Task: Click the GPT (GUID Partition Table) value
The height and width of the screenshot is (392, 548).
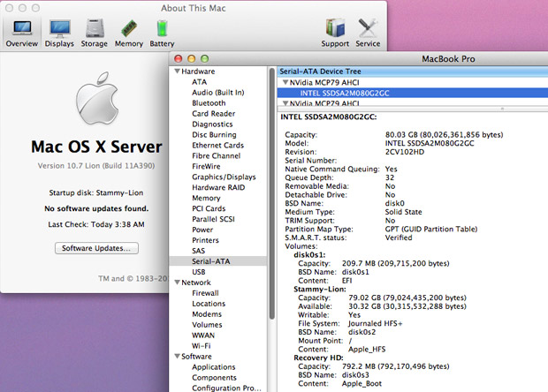Action: coord(431,229)
